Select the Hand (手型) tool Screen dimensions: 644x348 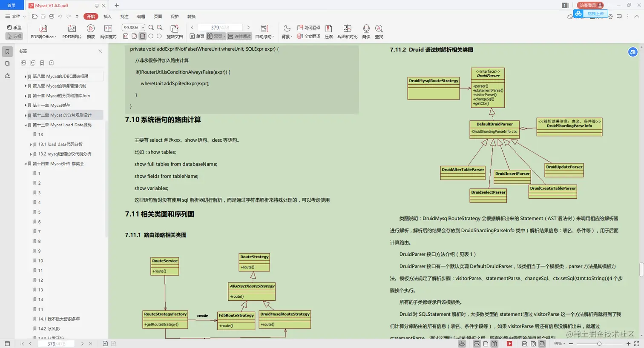click(x=14, y=28)
